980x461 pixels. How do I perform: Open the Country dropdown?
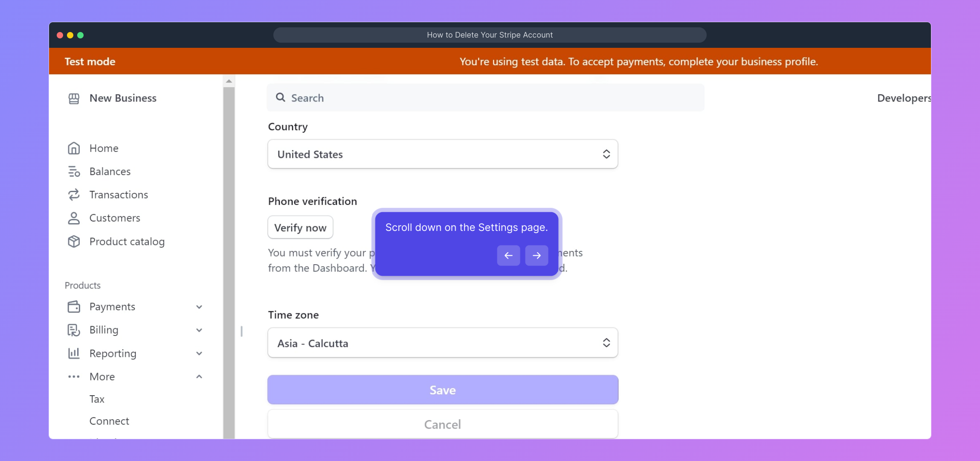[443, 154]
